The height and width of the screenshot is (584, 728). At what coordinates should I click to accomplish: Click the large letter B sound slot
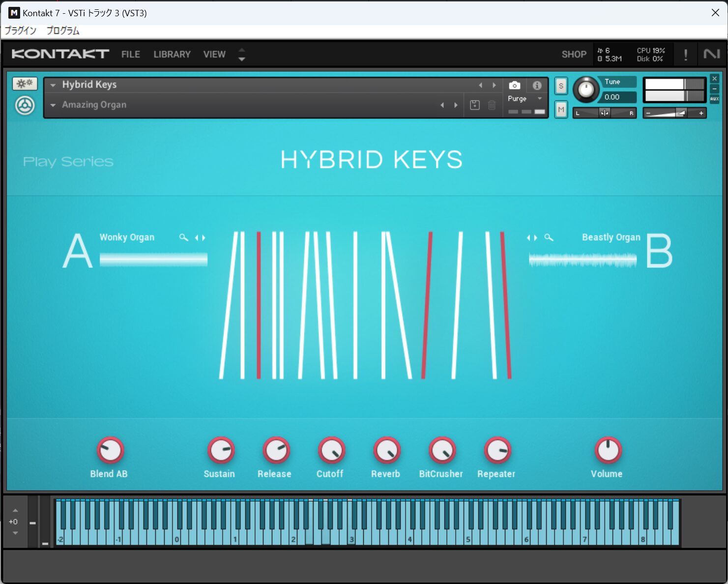659,251
